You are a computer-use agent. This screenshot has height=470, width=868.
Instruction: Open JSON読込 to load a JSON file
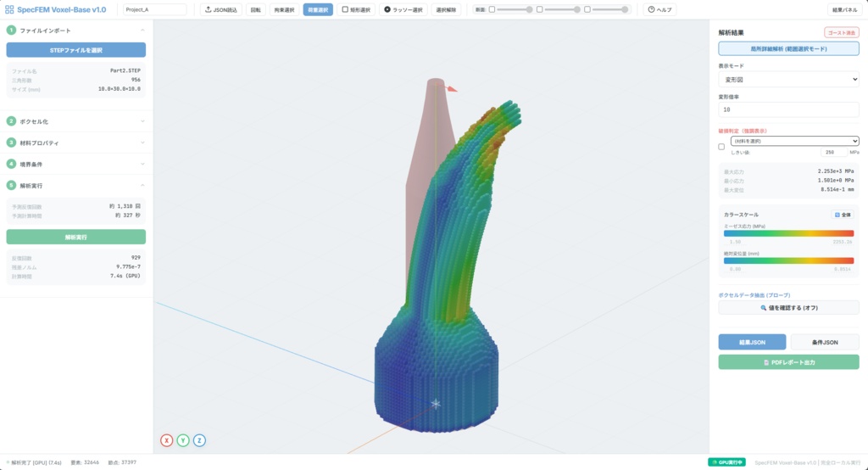coord(221,9)
